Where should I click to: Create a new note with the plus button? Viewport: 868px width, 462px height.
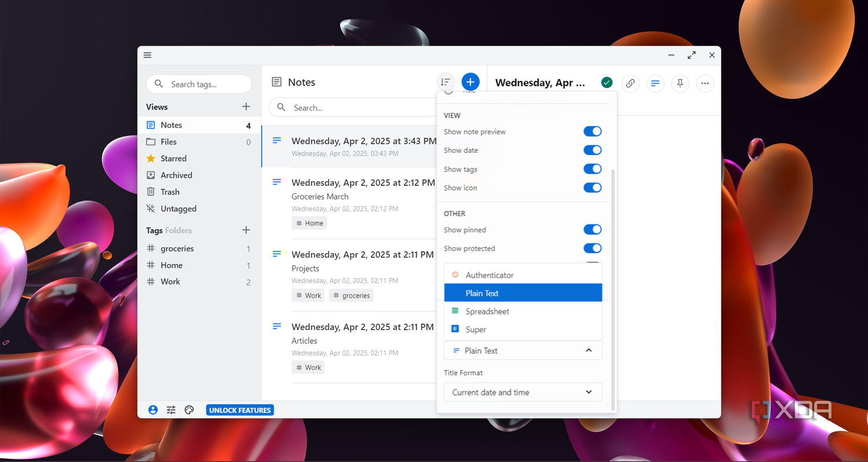pyautogui.click(x=470, y=82)
